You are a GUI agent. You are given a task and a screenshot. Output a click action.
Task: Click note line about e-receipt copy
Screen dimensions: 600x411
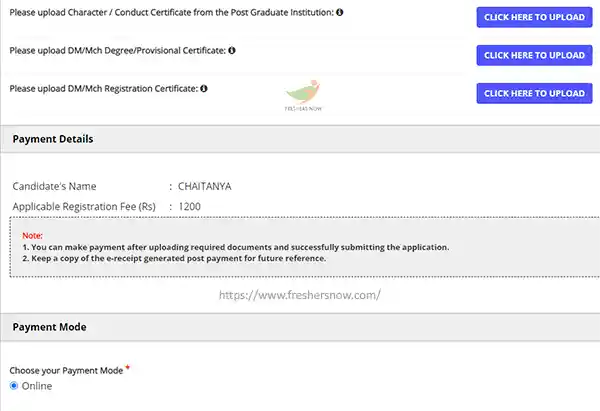[174, 258]
